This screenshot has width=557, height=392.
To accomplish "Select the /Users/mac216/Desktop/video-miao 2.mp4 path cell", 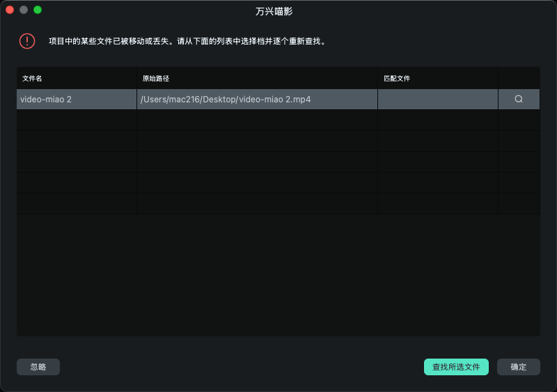I will [x=257, y=99].
